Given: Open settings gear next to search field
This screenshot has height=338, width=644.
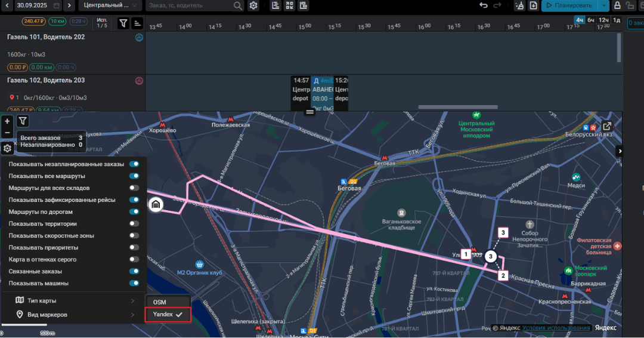Looking at the screenshot, I should point(253,5).
